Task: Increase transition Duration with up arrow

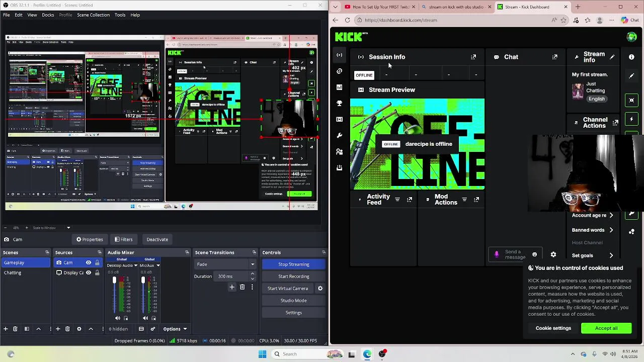Action: click(253, 274)
